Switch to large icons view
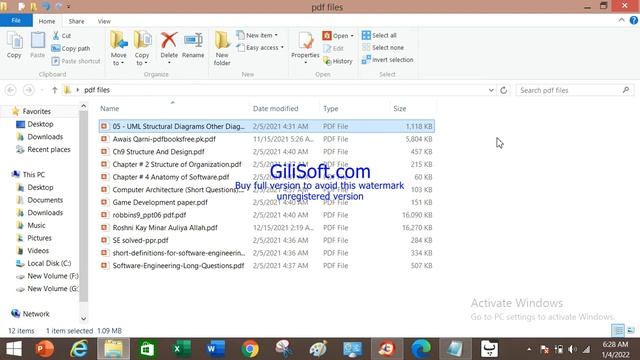 pyautogui.click(x=631, y=330)
